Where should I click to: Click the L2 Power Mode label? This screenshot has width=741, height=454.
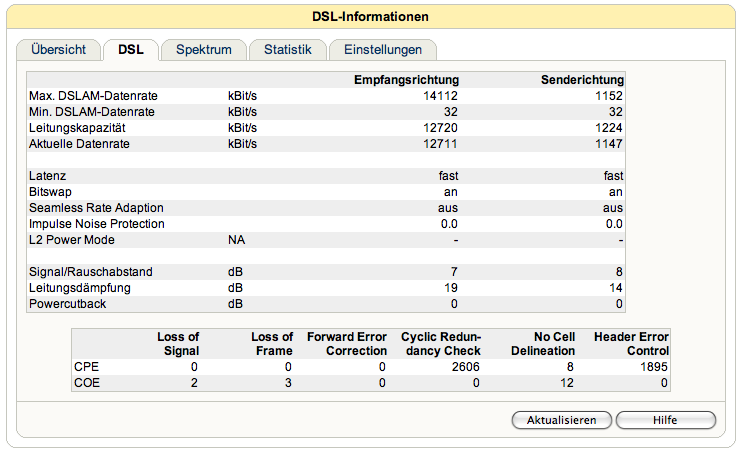pyautogui.click(x=71, y=240)
